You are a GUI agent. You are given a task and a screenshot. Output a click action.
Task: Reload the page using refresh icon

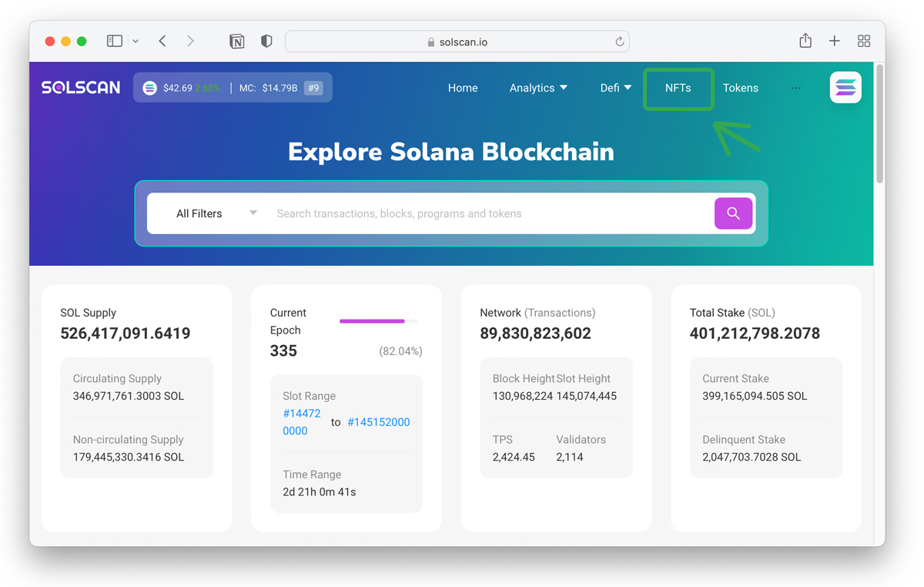(619, 42)
